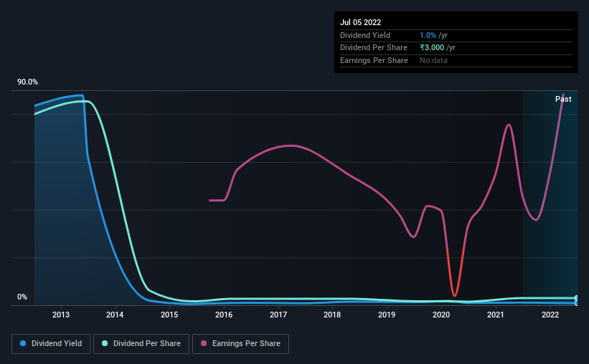The height and width of the screenshot is (364, 589).
Task: Select the 2016 label on the x-axis
Action: pos(224,315)
